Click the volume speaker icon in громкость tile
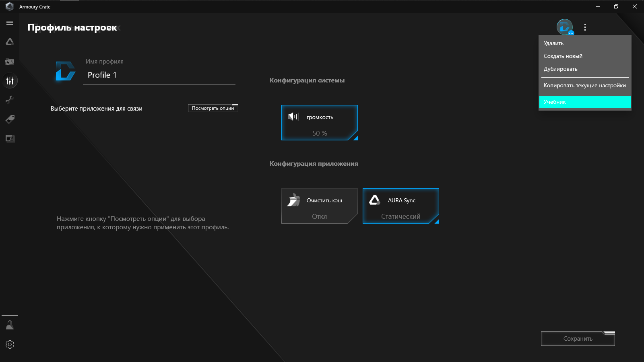 293,117
